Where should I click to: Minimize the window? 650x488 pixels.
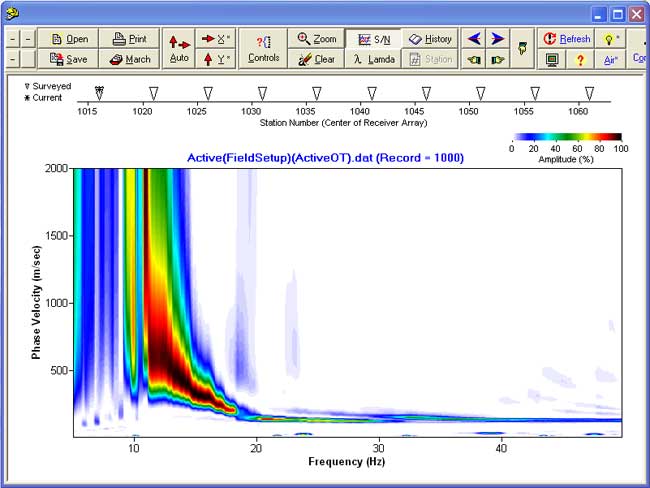(598, 15)
